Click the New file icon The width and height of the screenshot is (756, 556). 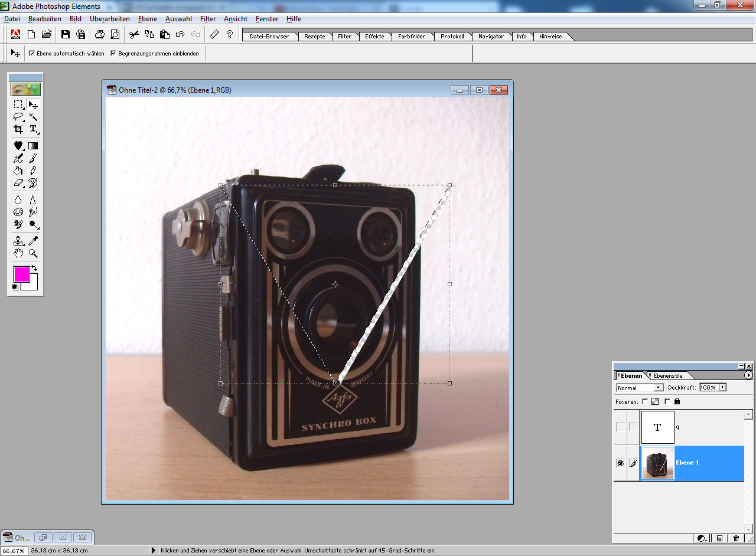tap(31, 34)
